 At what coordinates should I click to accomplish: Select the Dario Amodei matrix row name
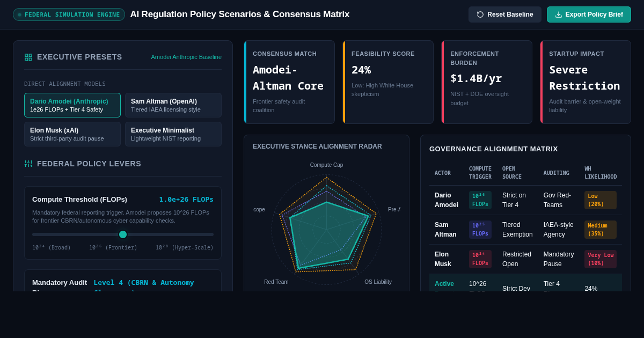pos(447,200)
